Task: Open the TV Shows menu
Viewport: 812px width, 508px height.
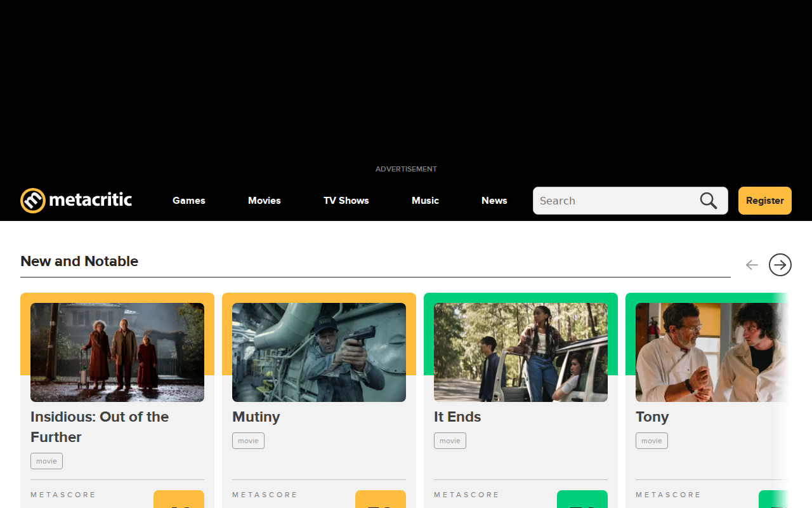Action: 346,201
